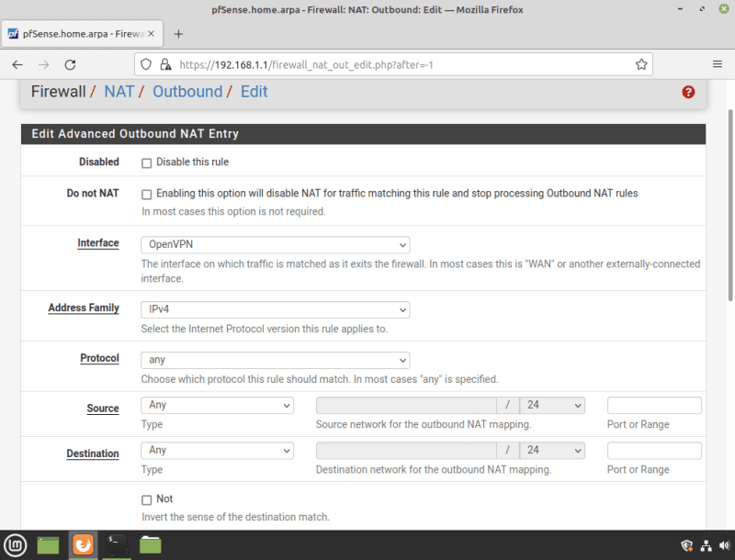Go to the NAT breadcrumb link
Viewport: 735px width, 560px height.
(x=119, y=92)
